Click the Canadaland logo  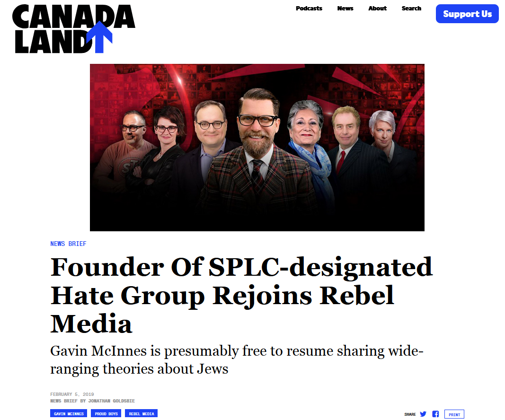74,29
